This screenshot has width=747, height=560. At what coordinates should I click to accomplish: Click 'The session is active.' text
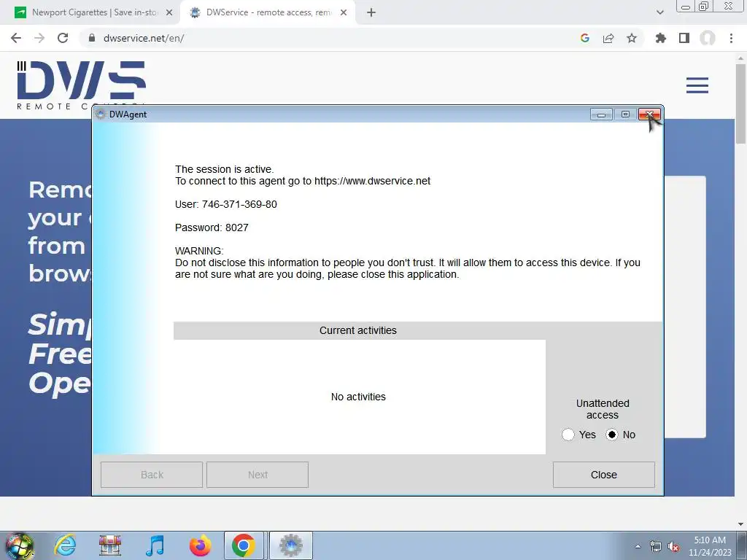pos(225,169)
